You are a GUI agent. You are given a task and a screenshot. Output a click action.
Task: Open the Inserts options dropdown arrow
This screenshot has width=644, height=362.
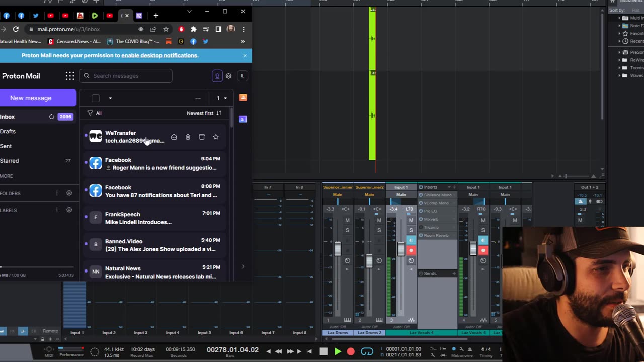point(448,187)
